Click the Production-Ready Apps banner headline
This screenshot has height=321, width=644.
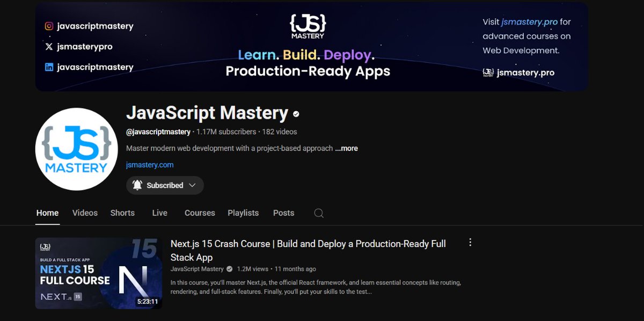pyautogui.click(x=308, y=71)
